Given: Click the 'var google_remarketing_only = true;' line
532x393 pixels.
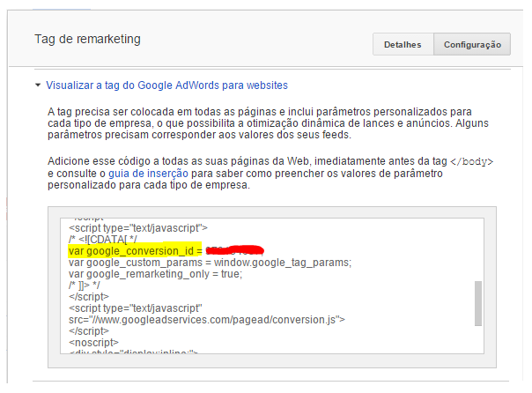Looking at the screenshot, I should point(155,274).
